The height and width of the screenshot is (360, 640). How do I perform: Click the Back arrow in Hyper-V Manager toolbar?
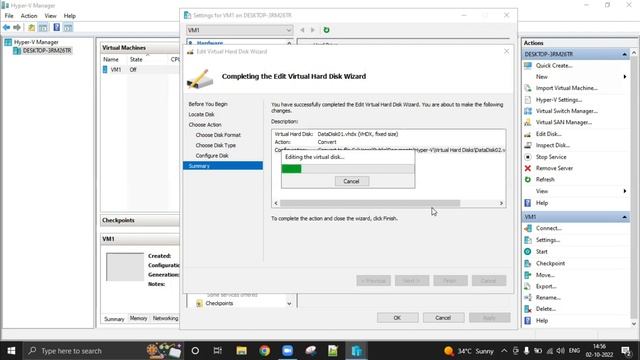tap(7, 27)
